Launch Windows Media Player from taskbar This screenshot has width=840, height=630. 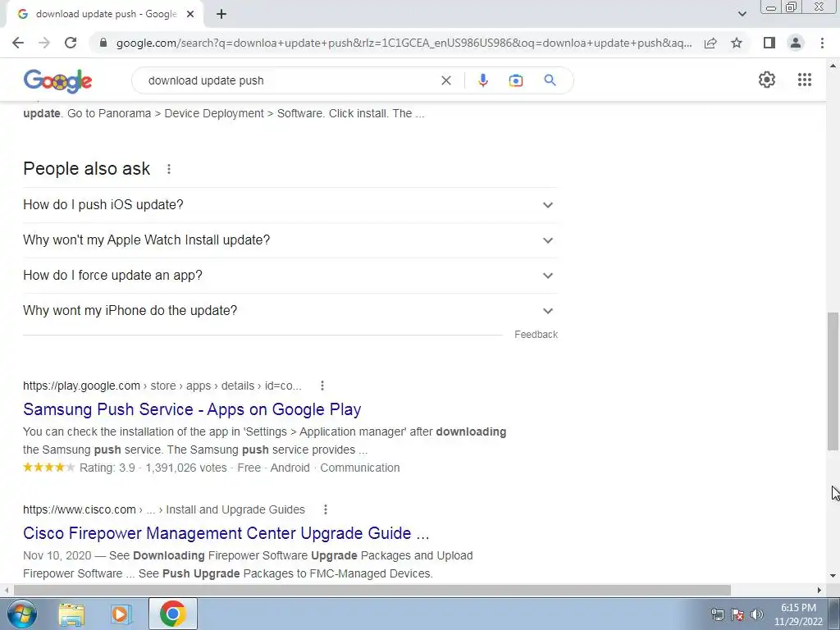pyautogui.click(x=121, y=614)
